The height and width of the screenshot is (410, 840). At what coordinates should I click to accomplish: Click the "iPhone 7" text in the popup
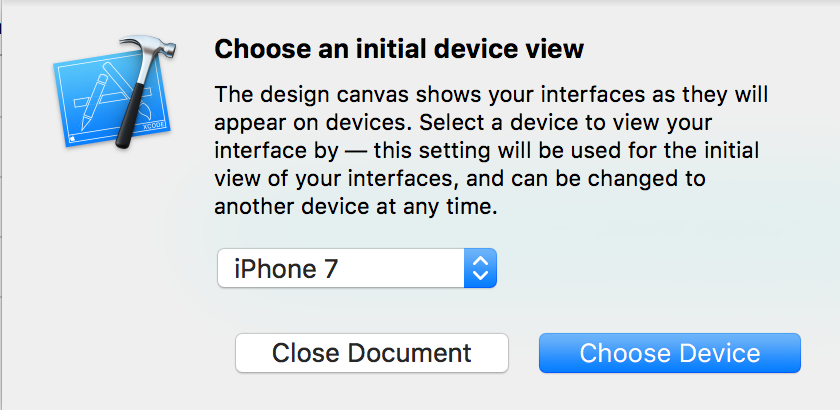click(276, 268)
